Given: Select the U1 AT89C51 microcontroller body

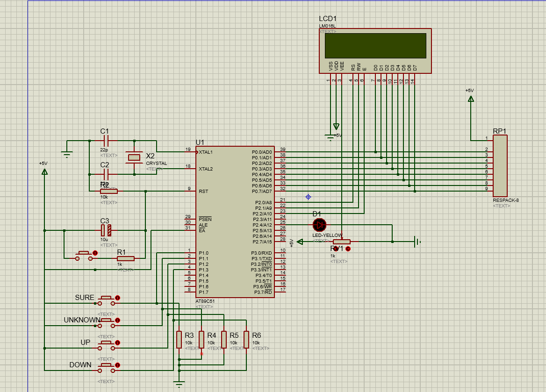Looking at the screenshot, I should pos(235,222).
